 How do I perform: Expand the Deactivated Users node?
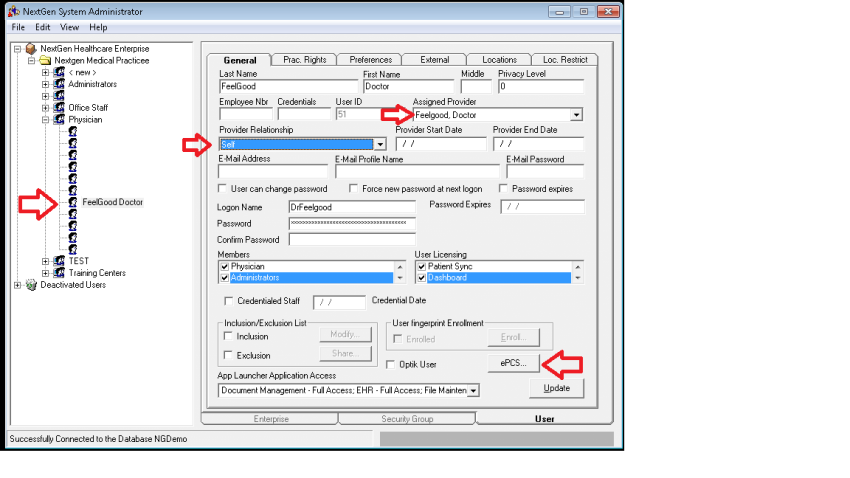pos(18,285)
